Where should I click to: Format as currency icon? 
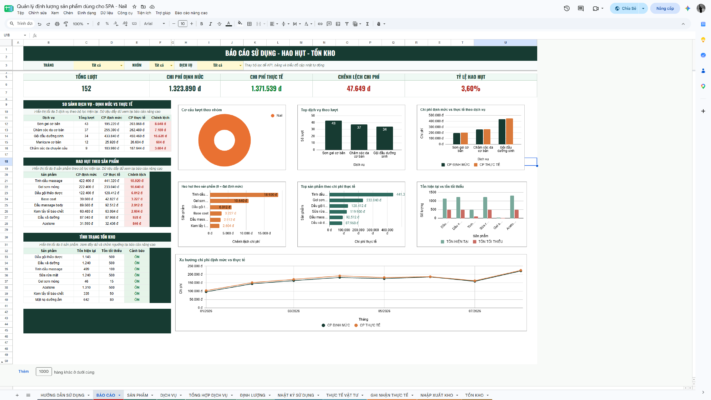click(x=98, y=24)
